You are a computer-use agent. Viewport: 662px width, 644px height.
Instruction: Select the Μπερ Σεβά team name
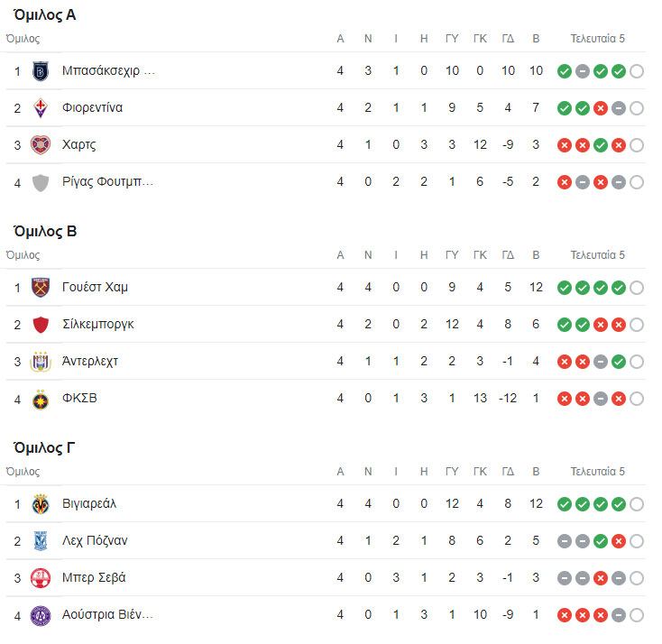[94, 578]
